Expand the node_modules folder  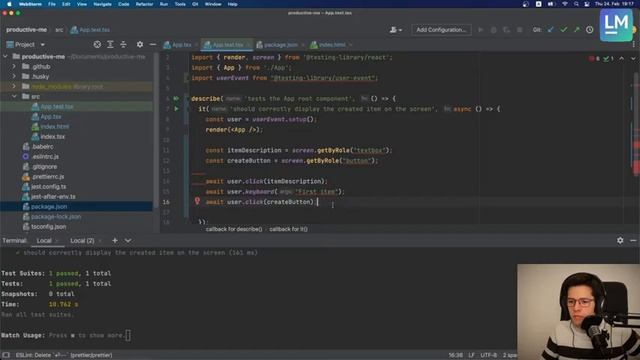(14, 87)
